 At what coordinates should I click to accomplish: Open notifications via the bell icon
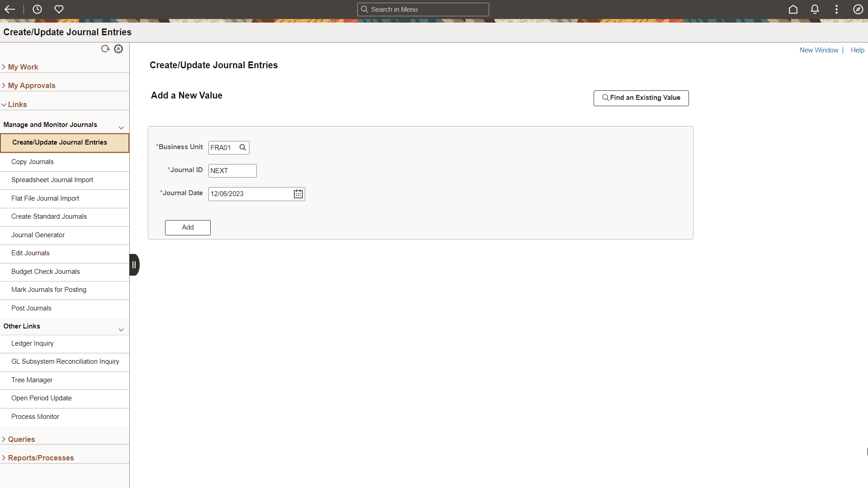(814, 9)
